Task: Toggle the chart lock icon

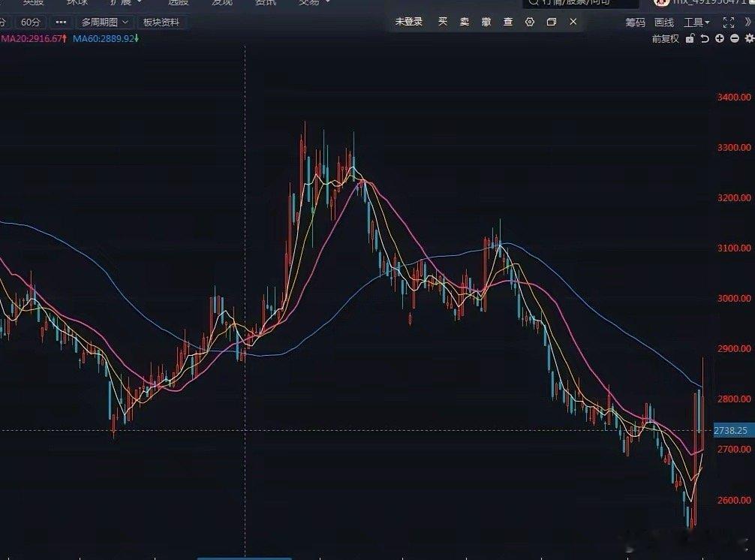Action: (690, 38)
